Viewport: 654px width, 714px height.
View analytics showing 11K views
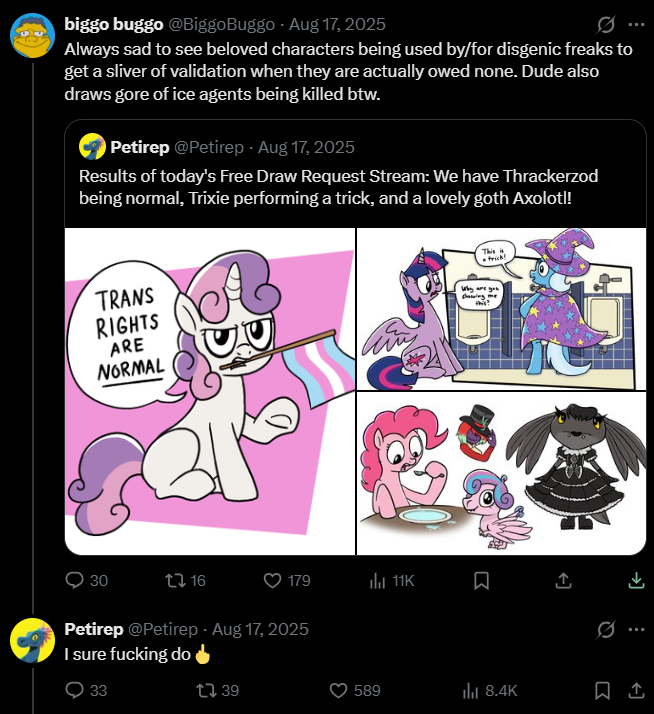(x=379, y=580)
